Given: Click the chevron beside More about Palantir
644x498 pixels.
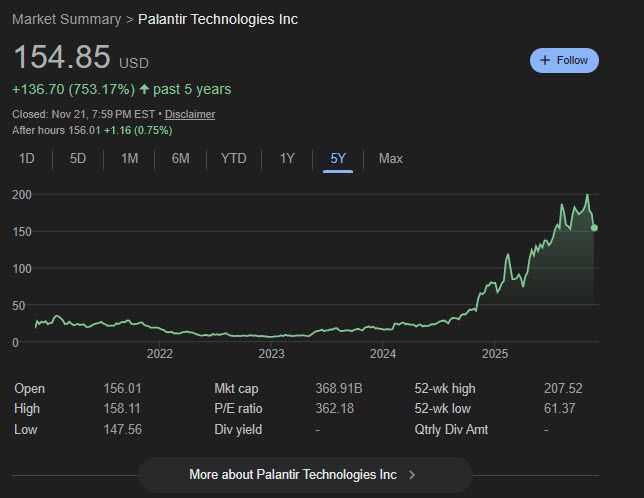Looking at the screenshot, I should pos(413,474).
